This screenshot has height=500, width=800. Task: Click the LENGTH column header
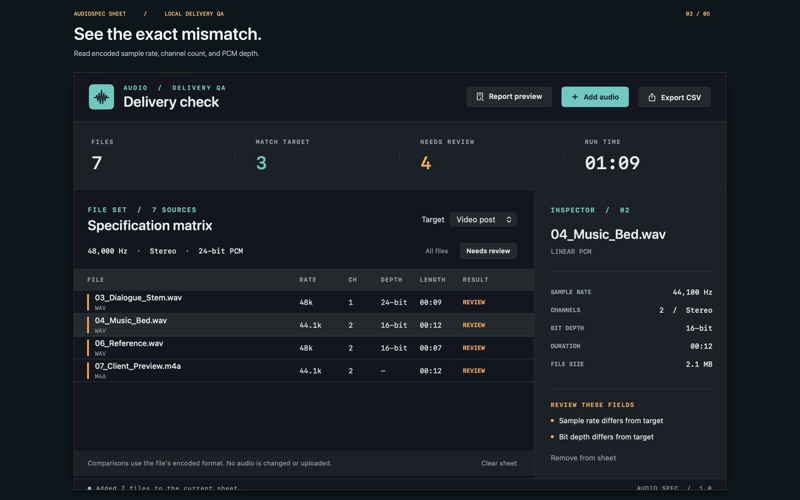[433, 280]
